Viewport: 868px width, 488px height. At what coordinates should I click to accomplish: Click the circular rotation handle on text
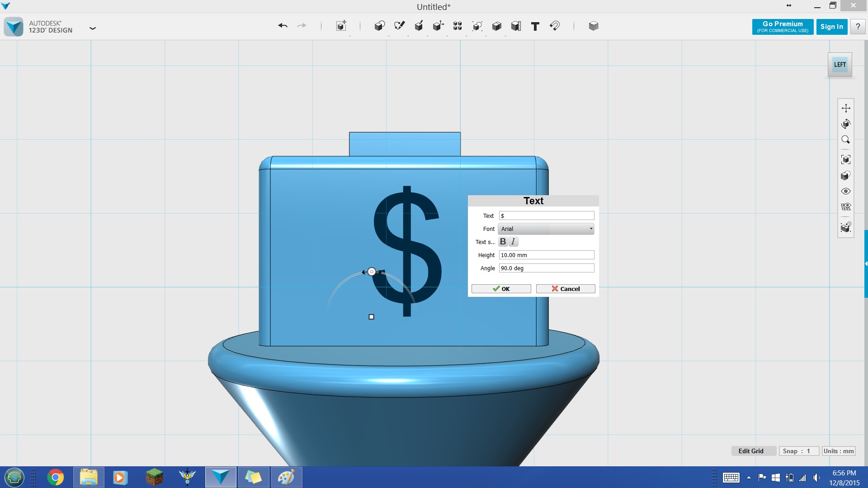pyautogui.click(x=372, y=272)
